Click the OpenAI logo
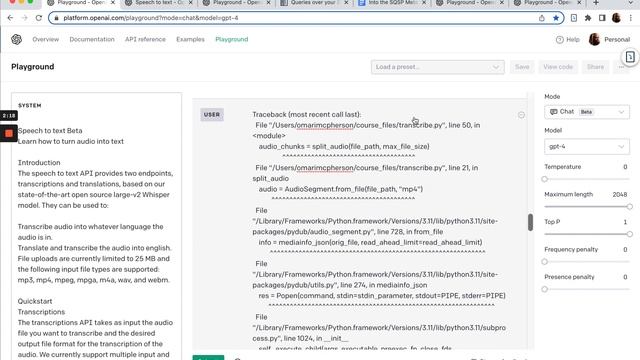 (x=16, y=39)
